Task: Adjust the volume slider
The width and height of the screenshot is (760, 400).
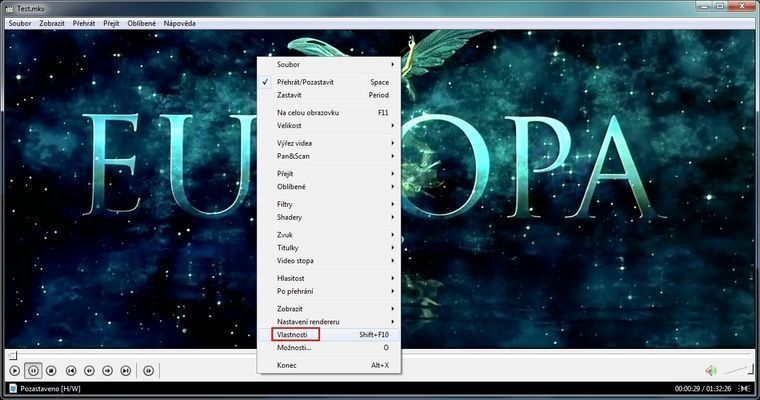Action: pos(739,370)
